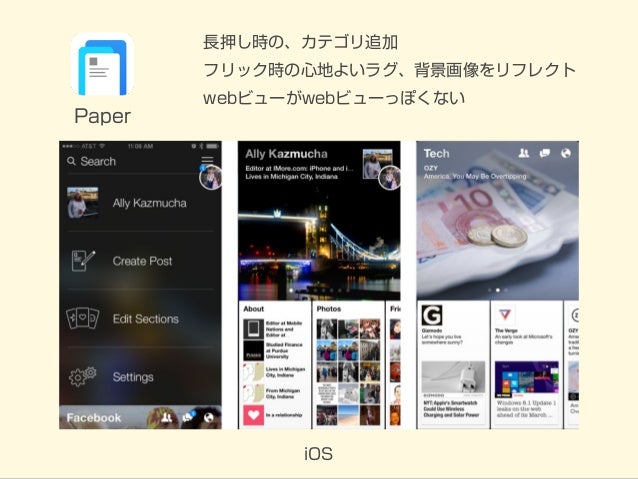This screenshot has height=479, width=638.
Task: Open friend requests icon in Facebook bar
Action: [x=166, y=418]
